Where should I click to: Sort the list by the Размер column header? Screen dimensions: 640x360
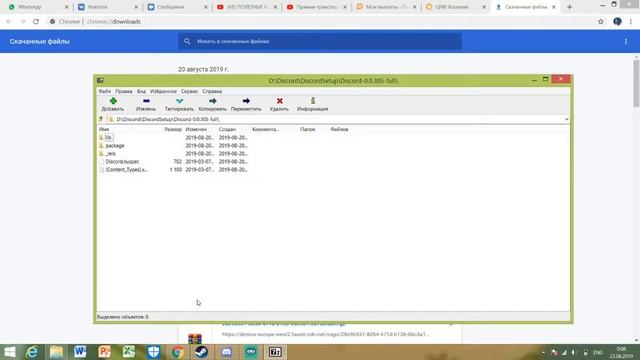click(x=173, y=129)
